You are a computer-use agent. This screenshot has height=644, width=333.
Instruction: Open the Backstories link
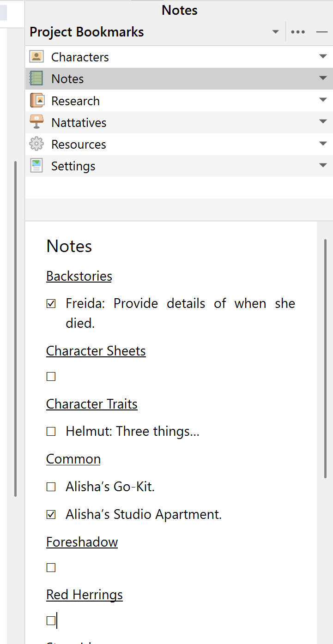click(79, 276)
